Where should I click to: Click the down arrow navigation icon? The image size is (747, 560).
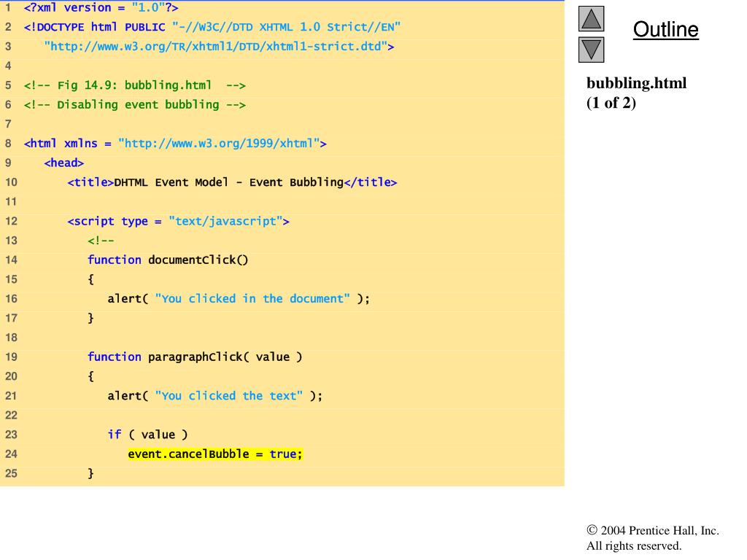(591, 50)
